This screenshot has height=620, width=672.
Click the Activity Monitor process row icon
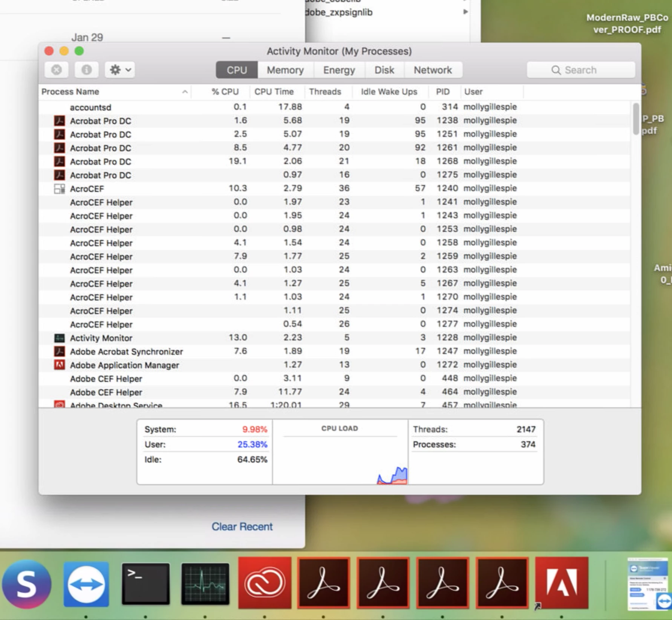point(59,338)
